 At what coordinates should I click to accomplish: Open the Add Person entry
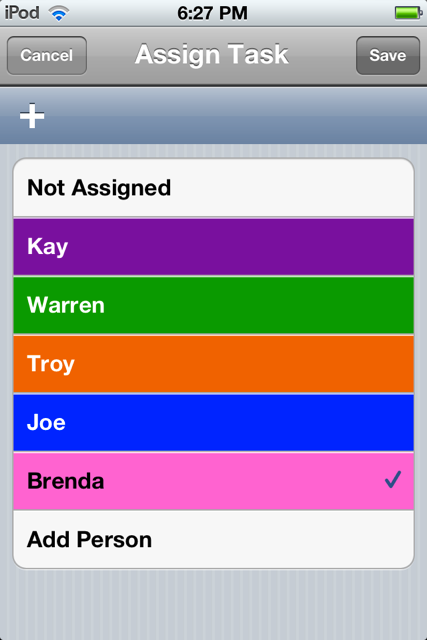click(214, 540)
